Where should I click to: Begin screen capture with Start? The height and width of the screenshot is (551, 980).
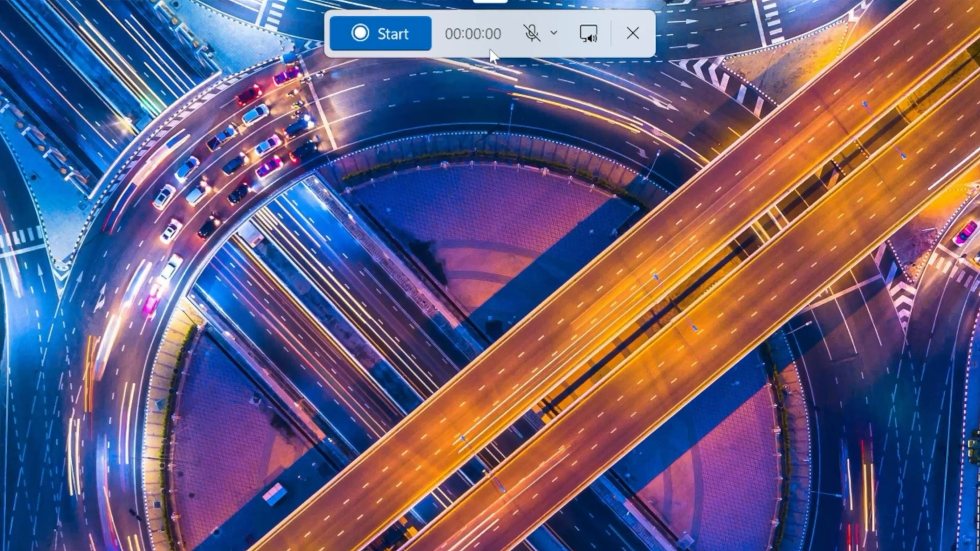tap(380, 33)
